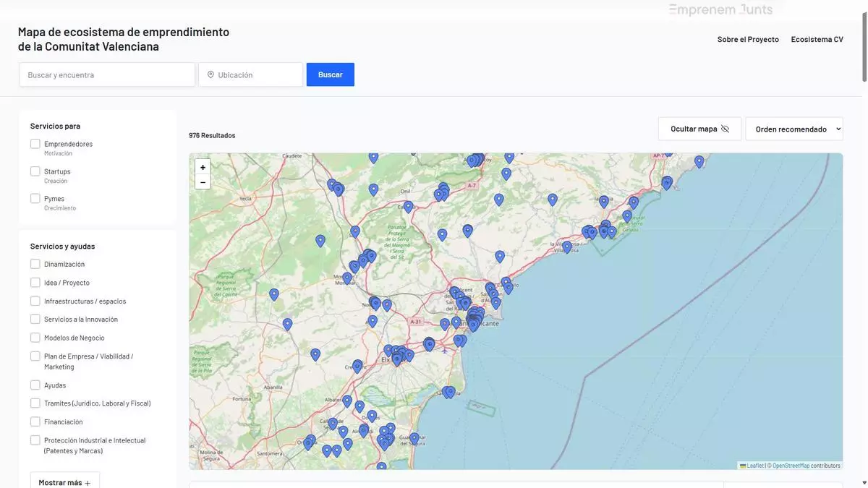Zoom out of the map

[x=203, y=182]
